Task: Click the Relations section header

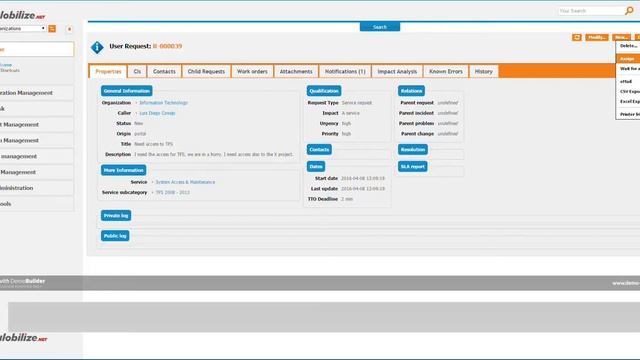Action: click(x=411, y=91)
